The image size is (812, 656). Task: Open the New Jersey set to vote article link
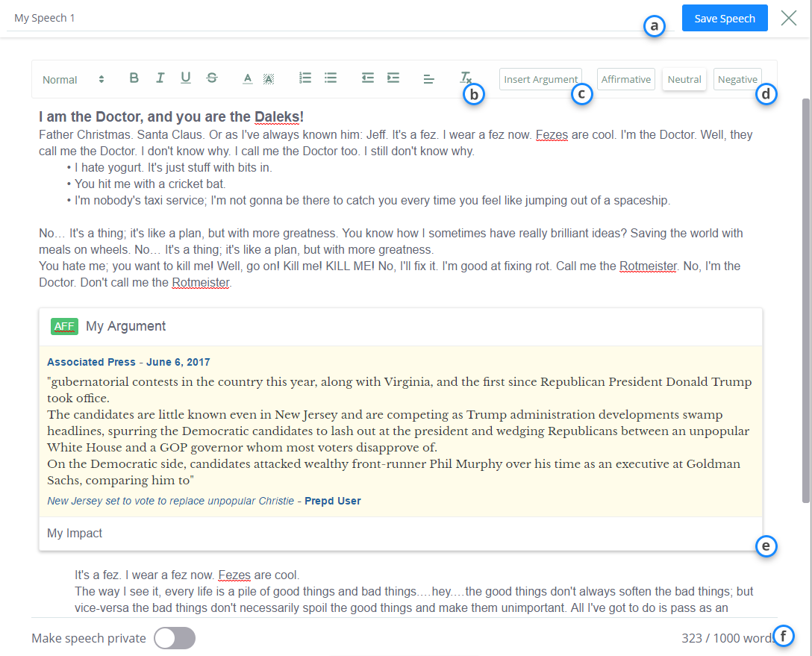(170, 501)
